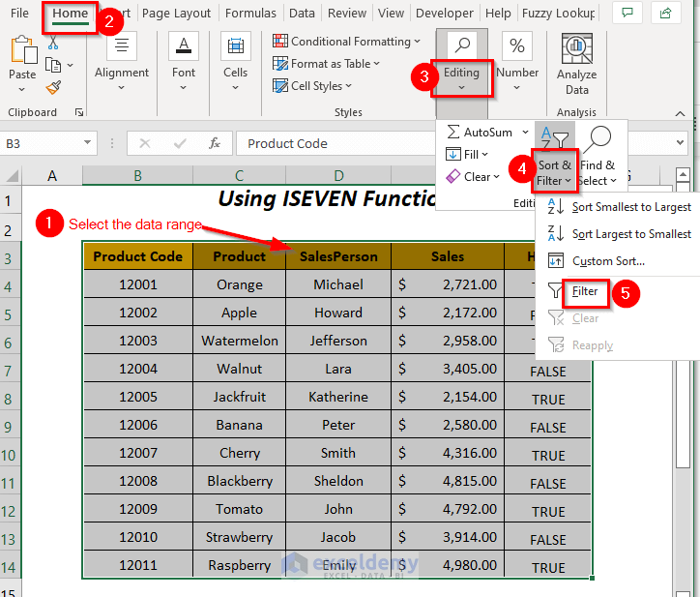Click the Clear eraser icon
The width and height of the screenshot is (700, 597).
(452, 176)
